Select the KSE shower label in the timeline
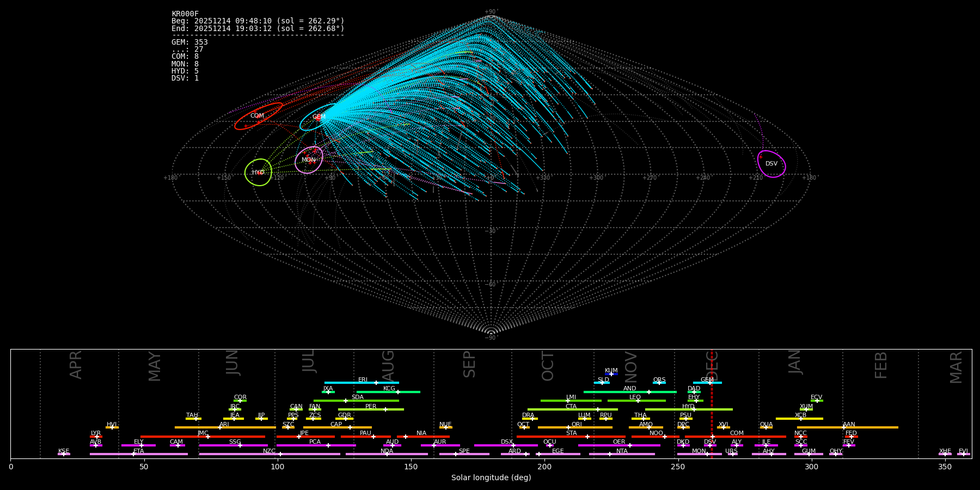This screenshot has height=490, width=980. 64,451
